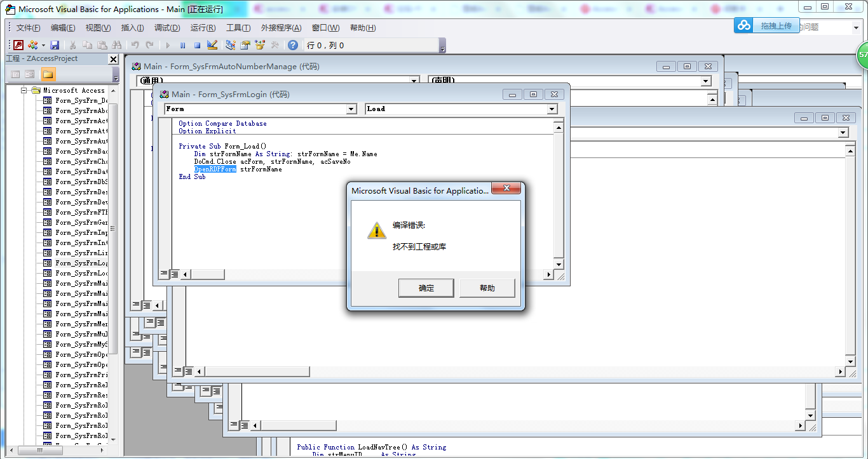Open the 编辑(E) menu

point(63,27)
